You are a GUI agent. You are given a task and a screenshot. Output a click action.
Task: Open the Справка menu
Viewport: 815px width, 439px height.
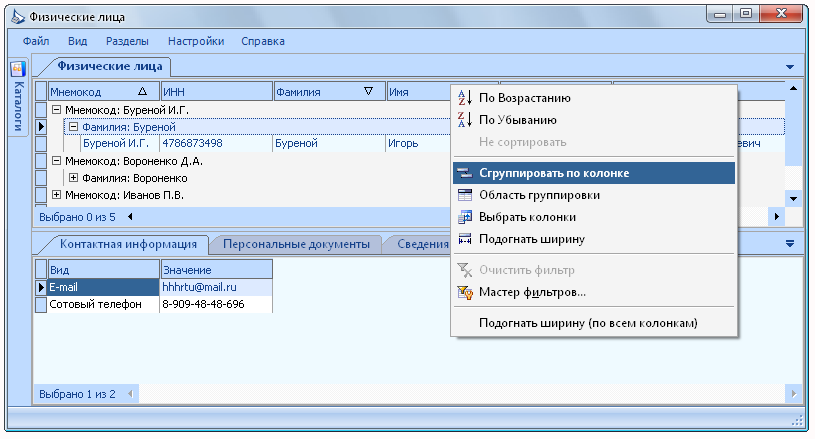(x=262, y=41)
